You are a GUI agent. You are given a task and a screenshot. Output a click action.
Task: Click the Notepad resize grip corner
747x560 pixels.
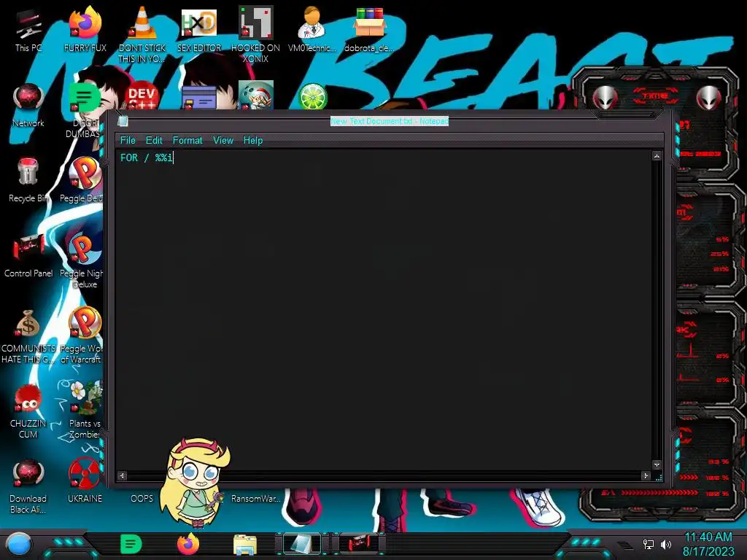click(659, 477)
